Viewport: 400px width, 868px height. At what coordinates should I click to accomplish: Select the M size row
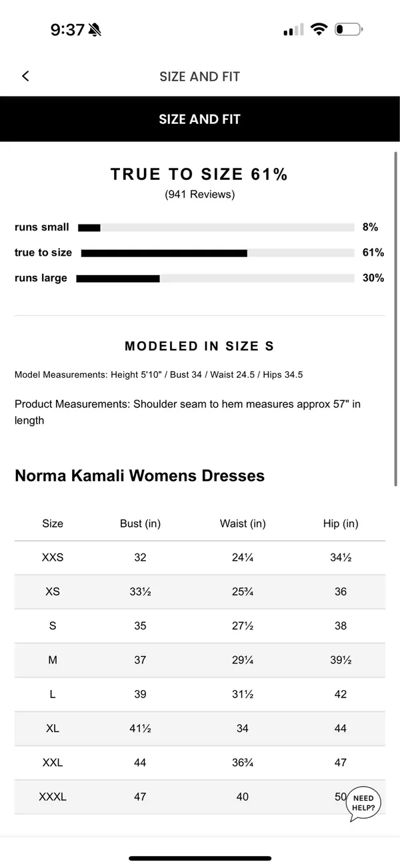(x=199, y=660)
